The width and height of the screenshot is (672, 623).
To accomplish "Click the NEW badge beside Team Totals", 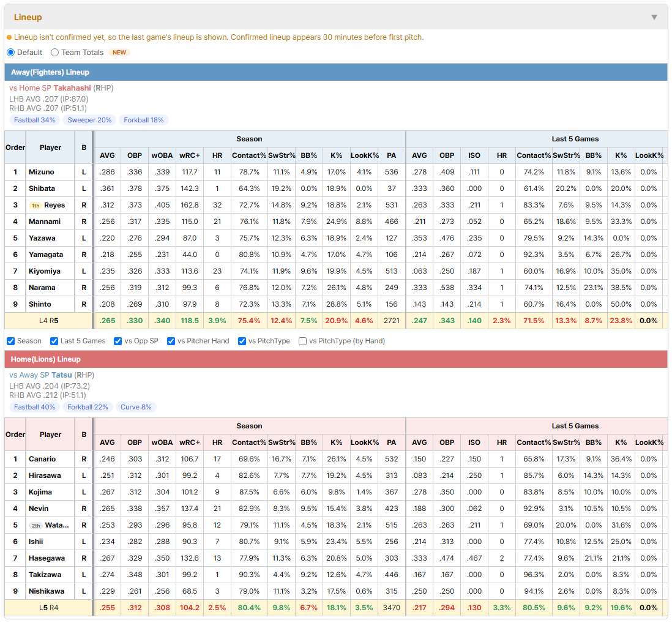I will tap(119, 52).
